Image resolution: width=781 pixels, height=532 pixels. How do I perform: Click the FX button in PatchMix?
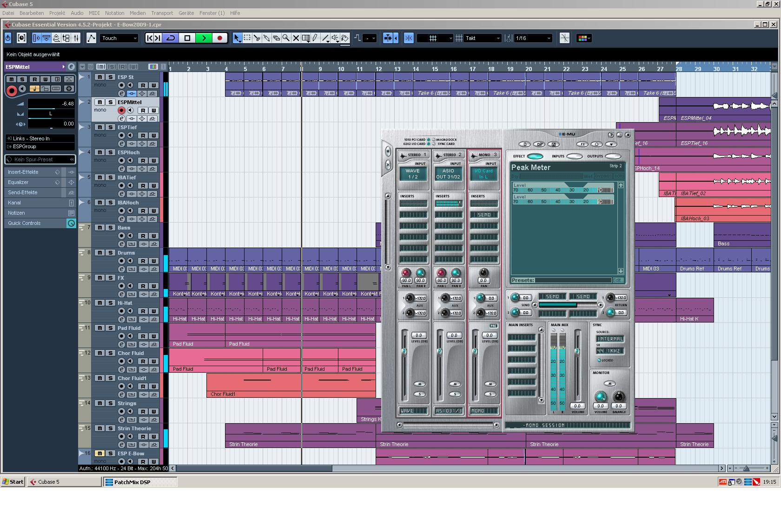pos(582,144)
